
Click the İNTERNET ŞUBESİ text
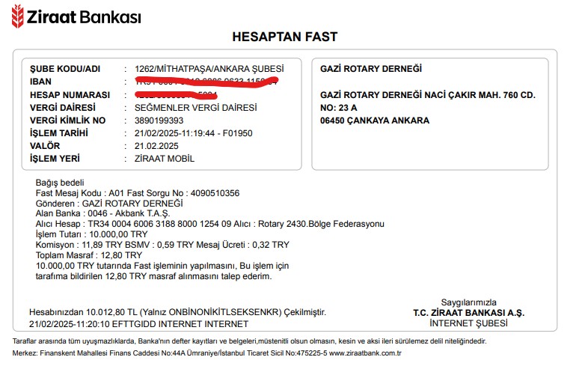[469, 323]
